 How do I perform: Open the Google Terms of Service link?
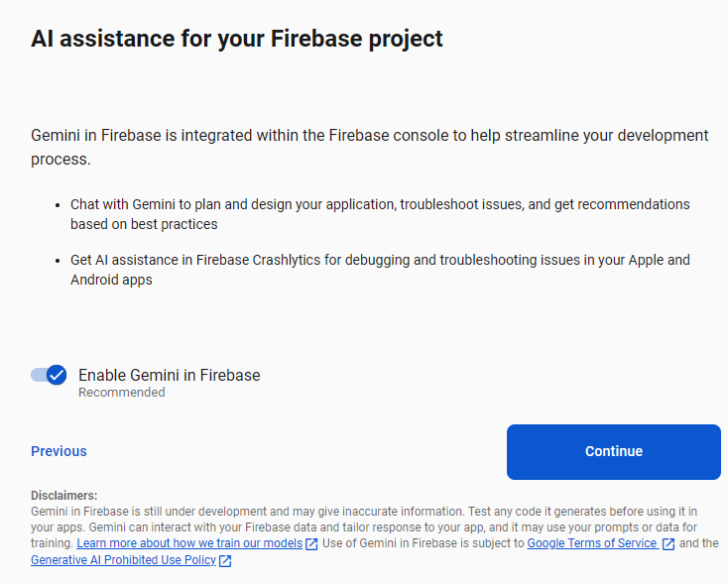[592, 543]
